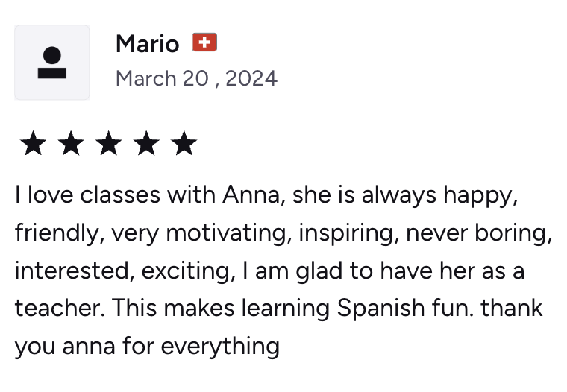Click the Swiss flag icon beside Mario
The height and width of the screenshot is (392, 567).
coord(204,42)
